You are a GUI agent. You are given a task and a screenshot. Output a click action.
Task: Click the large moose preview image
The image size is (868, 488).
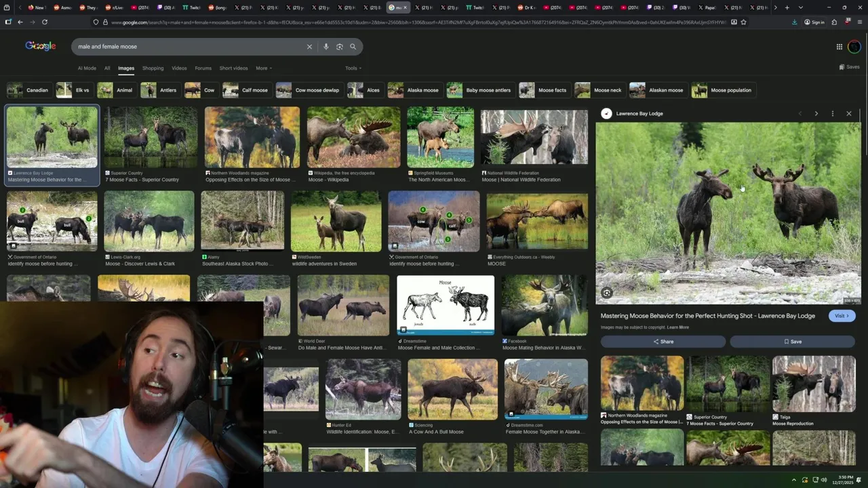click(728, 213)
